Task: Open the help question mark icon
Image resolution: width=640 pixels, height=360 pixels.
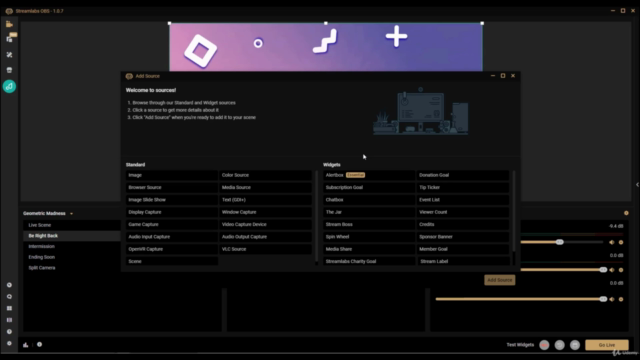Action: (x=9, y=331)
